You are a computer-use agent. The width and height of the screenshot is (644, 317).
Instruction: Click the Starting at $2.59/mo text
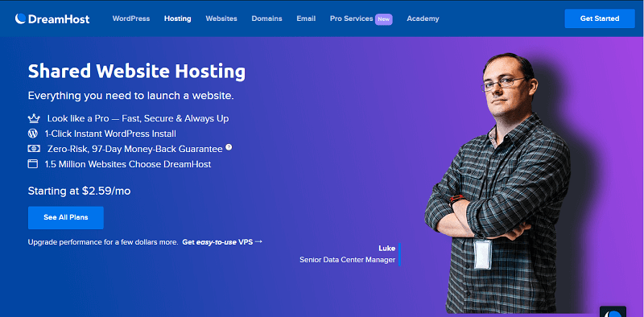[x=79, y=191]
